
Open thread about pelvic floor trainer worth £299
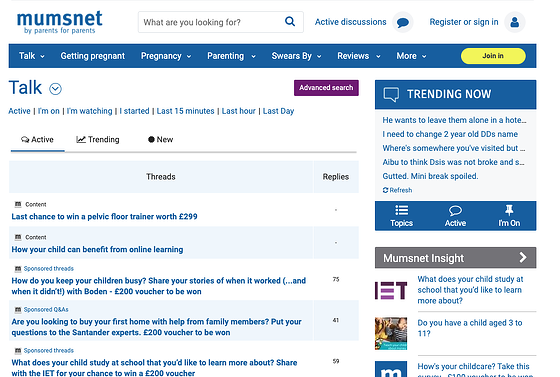click(104, 217)
